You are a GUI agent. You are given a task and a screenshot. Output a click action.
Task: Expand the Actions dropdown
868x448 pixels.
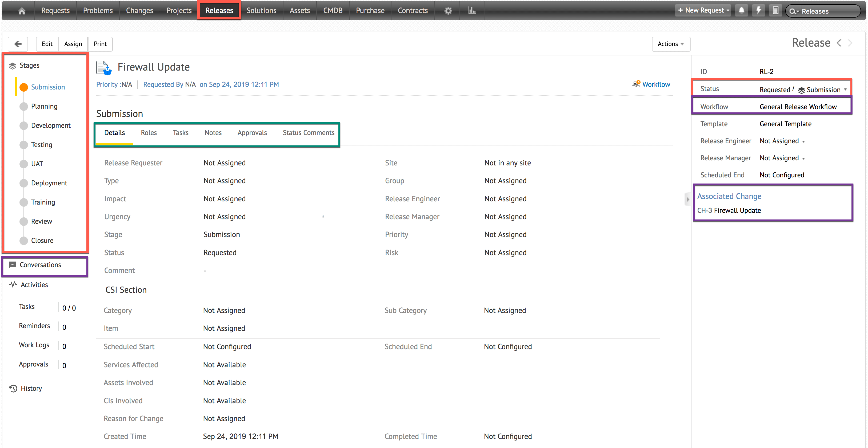point(671,44)
